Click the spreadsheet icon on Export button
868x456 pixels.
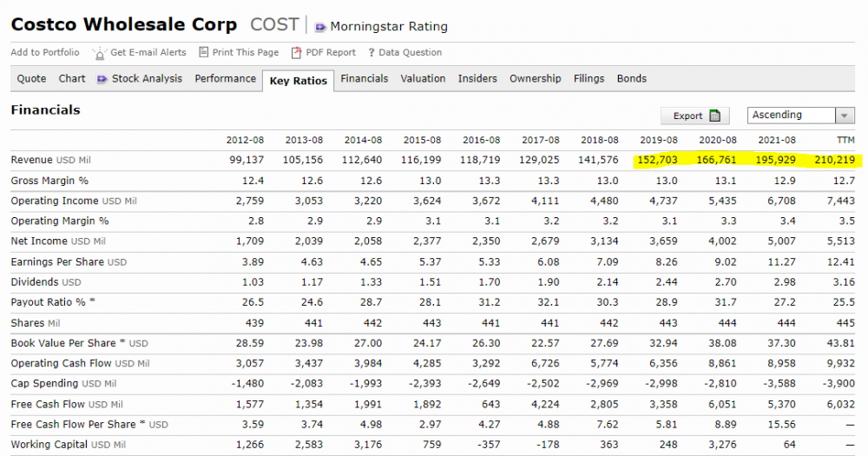tap(715, 116)
